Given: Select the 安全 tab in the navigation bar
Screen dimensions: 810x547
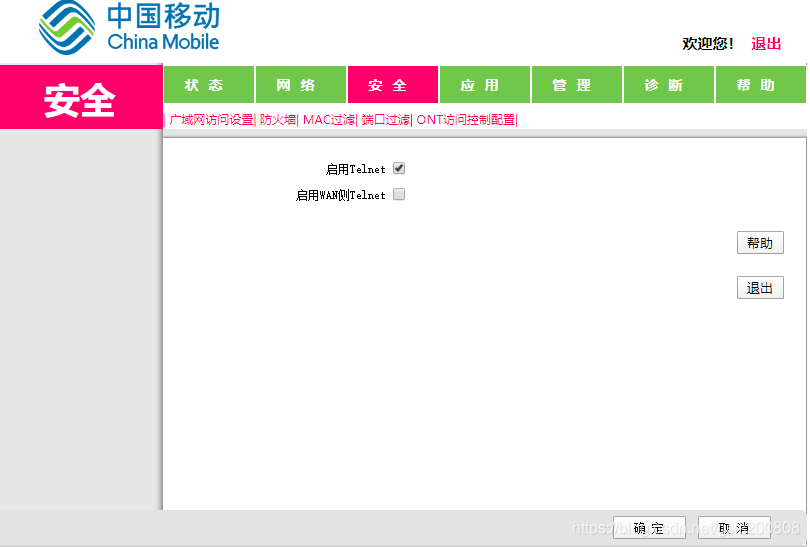Looking at the screenshot, I should coord(393,85).
